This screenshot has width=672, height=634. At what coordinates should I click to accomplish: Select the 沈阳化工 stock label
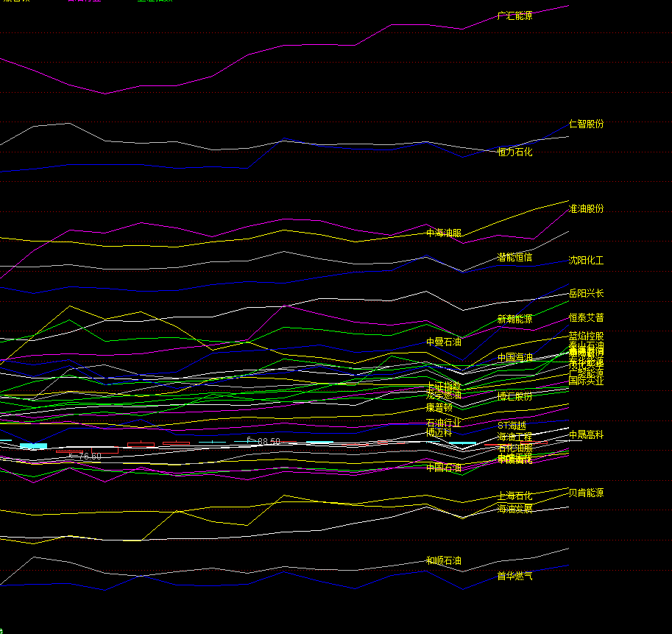click(586, 260)
